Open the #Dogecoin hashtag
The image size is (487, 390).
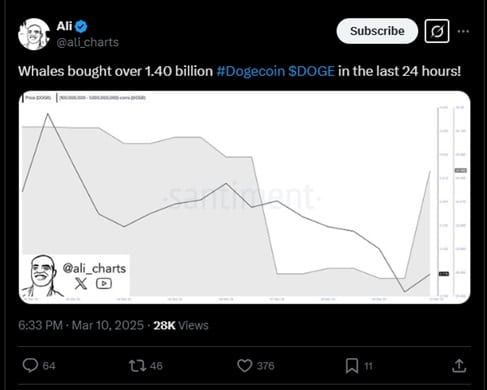251,71
